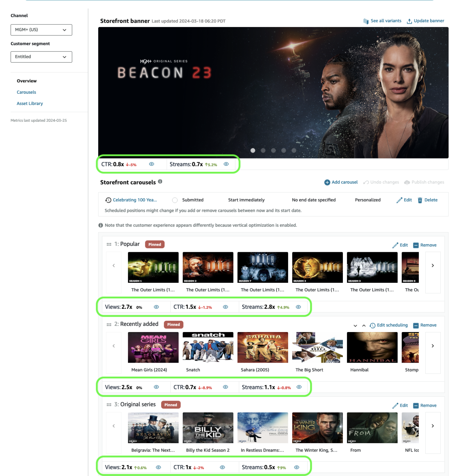
Task: Click the drag handle icon for Recently added
Action: (109, 325)
